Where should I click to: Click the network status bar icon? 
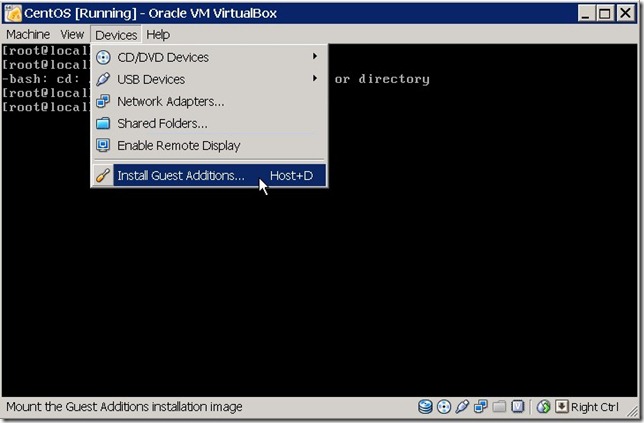481,407
